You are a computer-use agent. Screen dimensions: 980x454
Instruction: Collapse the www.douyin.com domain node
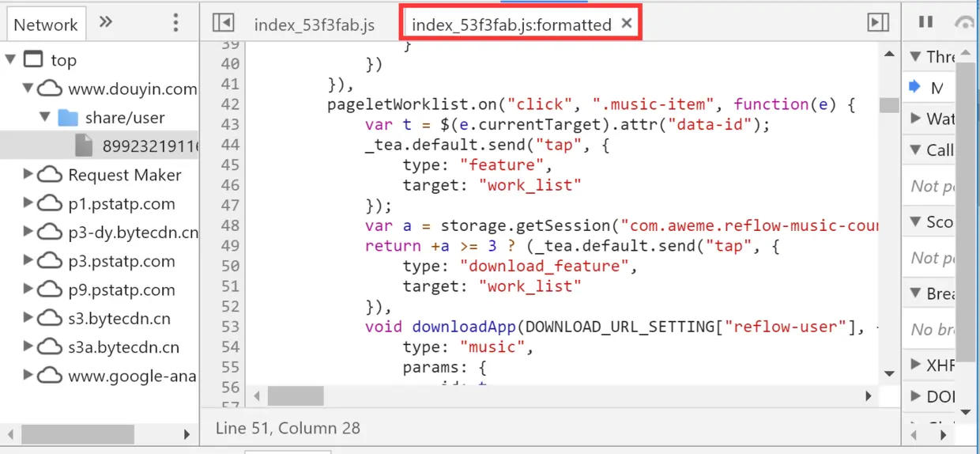[x=28, y=89]
